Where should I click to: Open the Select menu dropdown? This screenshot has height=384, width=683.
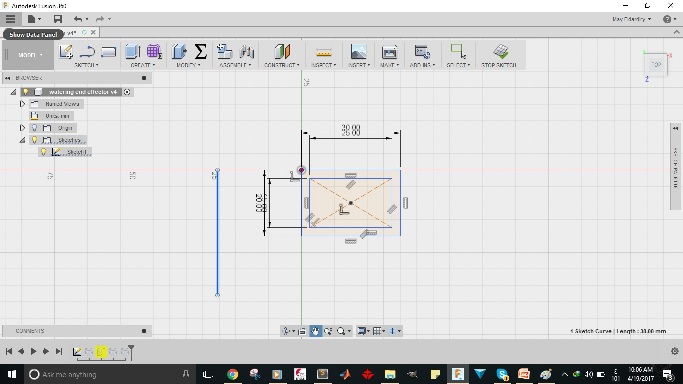point(458,65)
